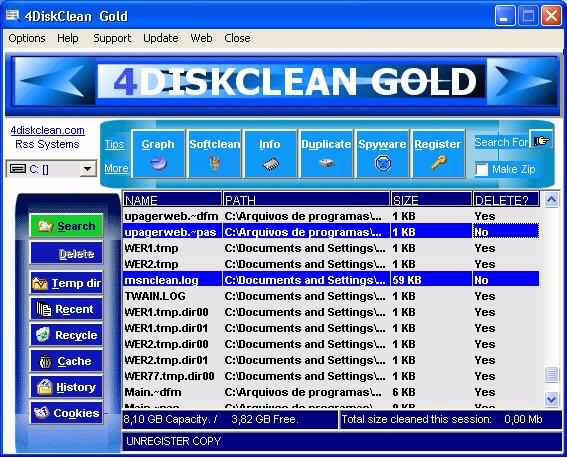This screenshot has width=567, height=458.
Task: Click the 59 KB size cell
Action: 431,280
